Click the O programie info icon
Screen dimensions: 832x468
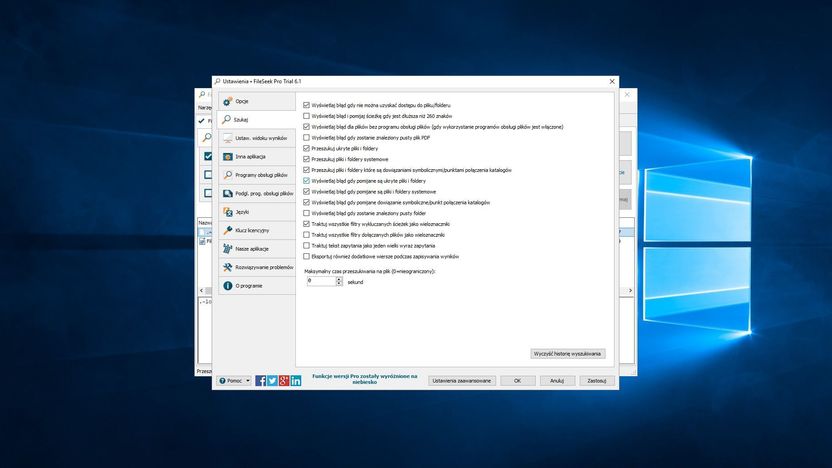pos(228,285)
